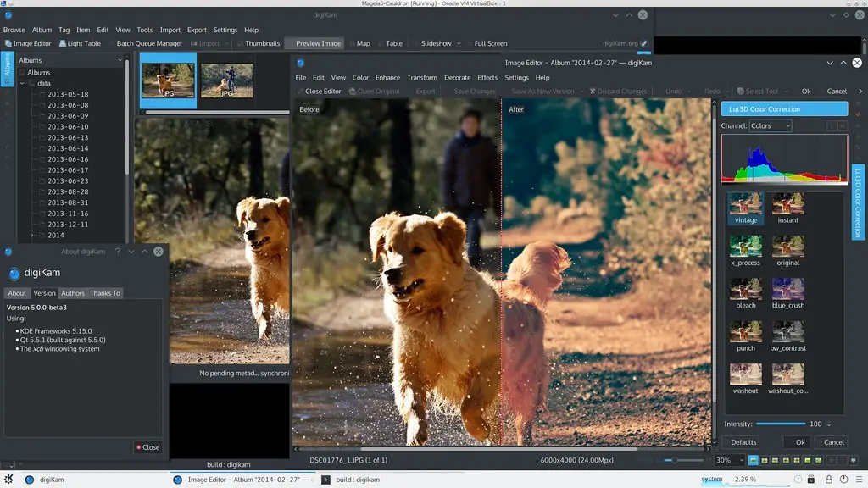Start Full Screen mode
The width and height of the screenshot is (868, 488).
[x=489, y=43]
